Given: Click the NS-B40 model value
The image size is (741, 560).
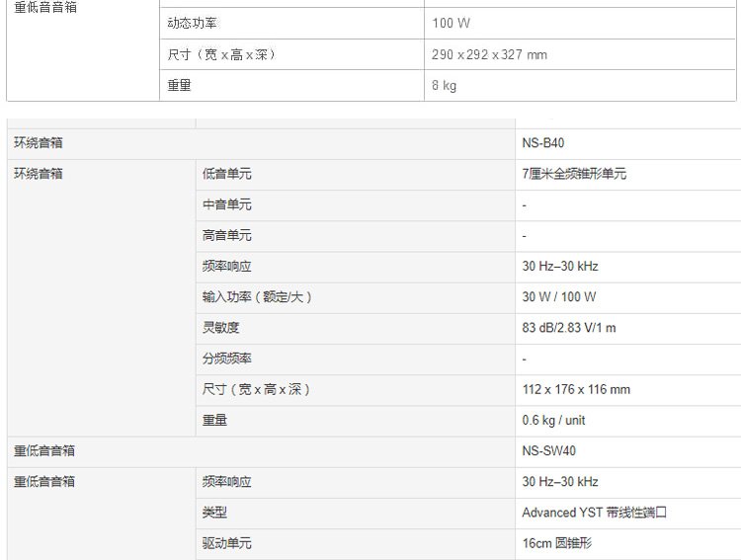Looking at the screenshot, I should pyautogui.click(x=543, y=143).
